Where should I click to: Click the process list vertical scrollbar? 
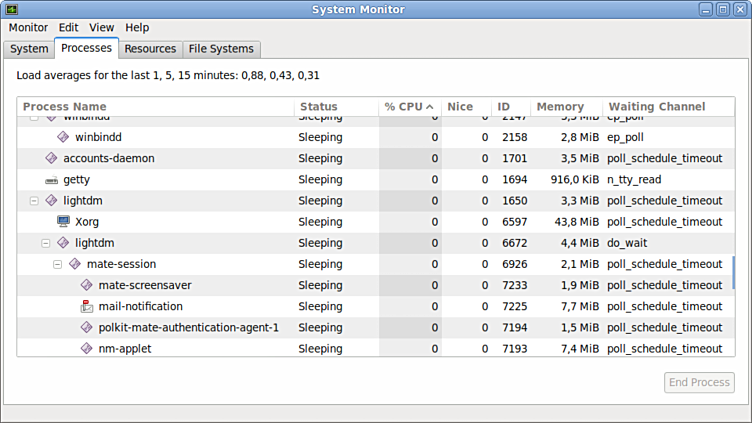(x=734, y=270)
